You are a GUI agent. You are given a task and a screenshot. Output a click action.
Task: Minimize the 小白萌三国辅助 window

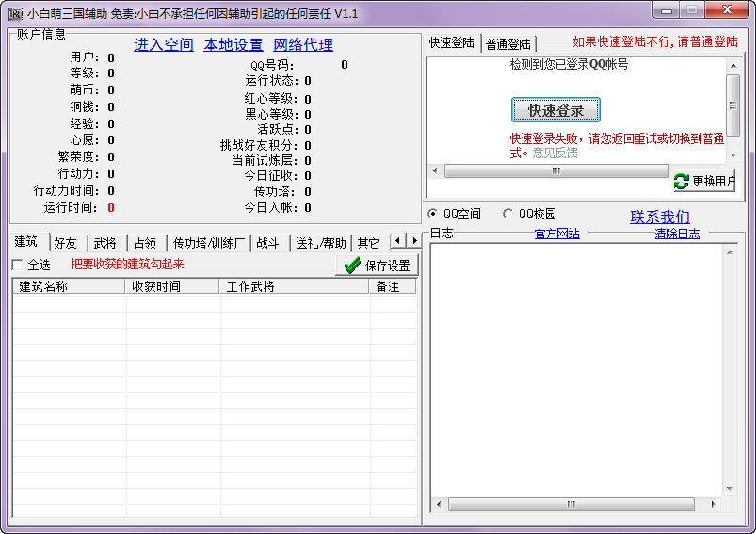pyautogui.click(x=667, y=10)
